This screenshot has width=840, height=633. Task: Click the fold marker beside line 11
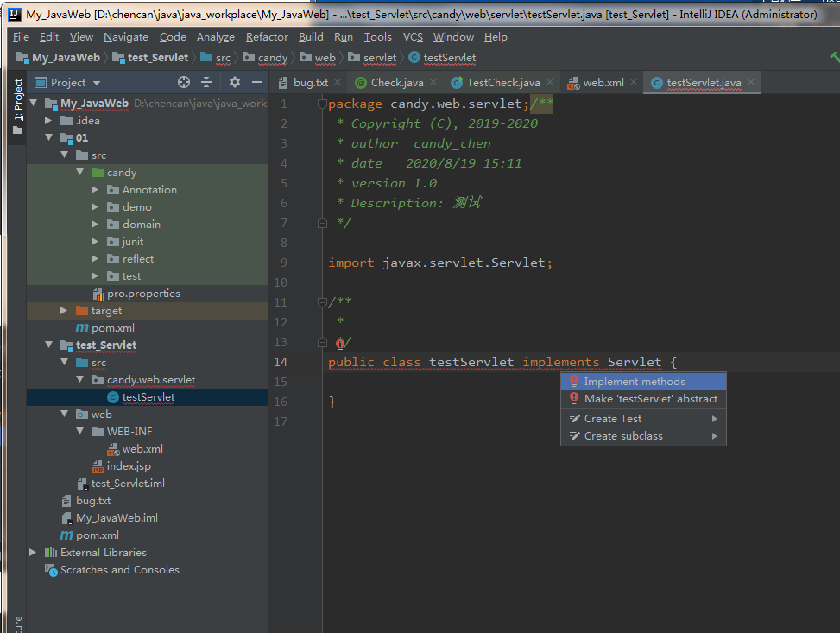322,302
